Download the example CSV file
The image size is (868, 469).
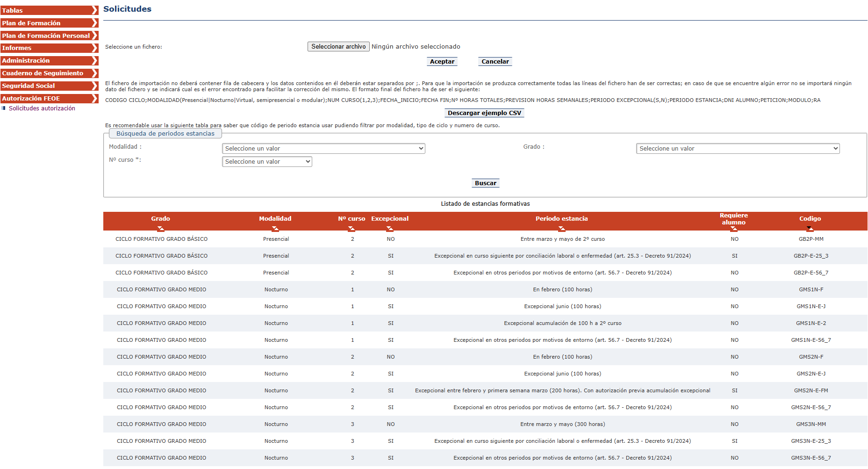pyautogui.click(x=484, y=113)
